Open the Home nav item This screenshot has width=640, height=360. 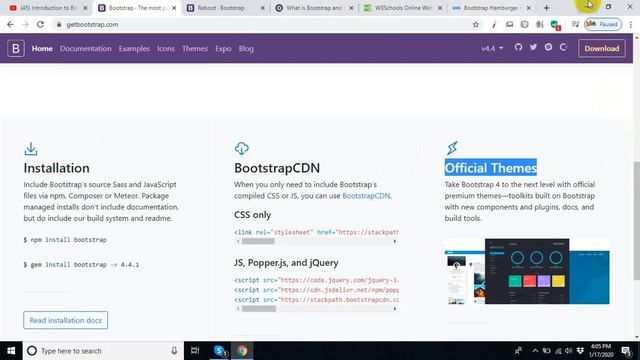(x=42, y=48)
